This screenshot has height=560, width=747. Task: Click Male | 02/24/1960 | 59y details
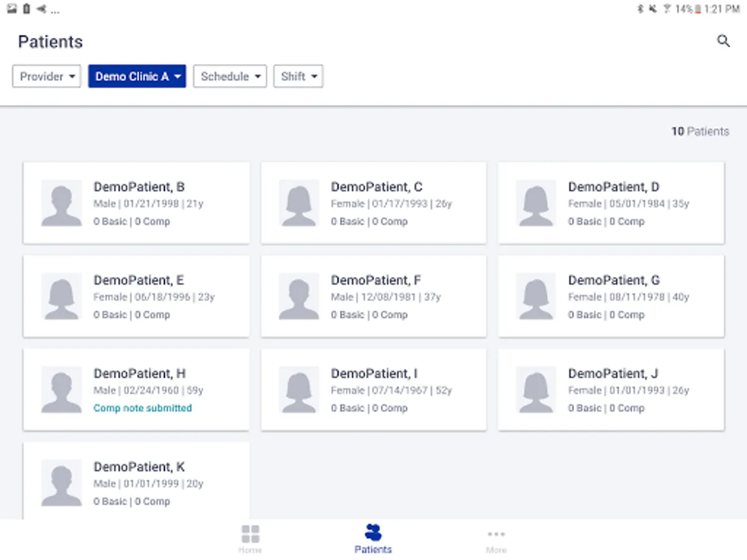(x=148, y=390)
